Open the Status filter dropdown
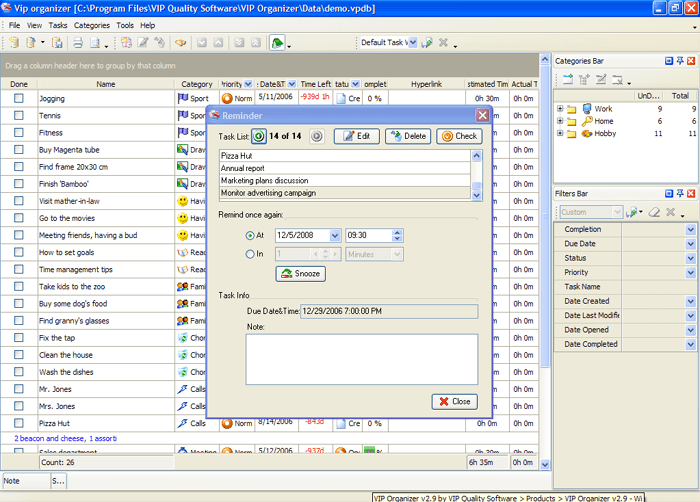700x502 pixels. click(x=691, y=258)
